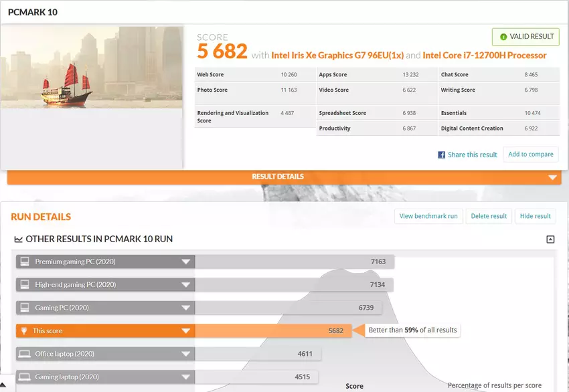569x392 pixels.
Task: Click the green Valid Result check icon
Action: (x=503, y=37)
